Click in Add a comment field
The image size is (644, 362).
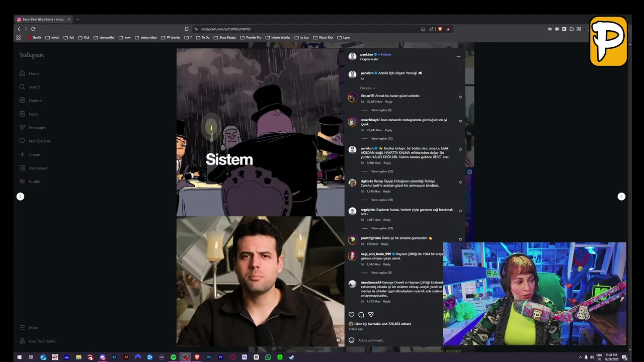point(397,340)
